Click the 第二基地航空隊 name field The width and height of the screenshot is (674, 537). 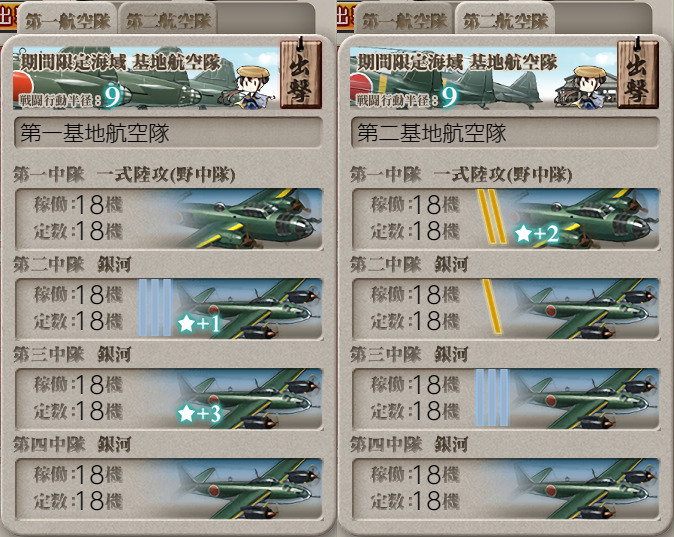tap(505, 133)
